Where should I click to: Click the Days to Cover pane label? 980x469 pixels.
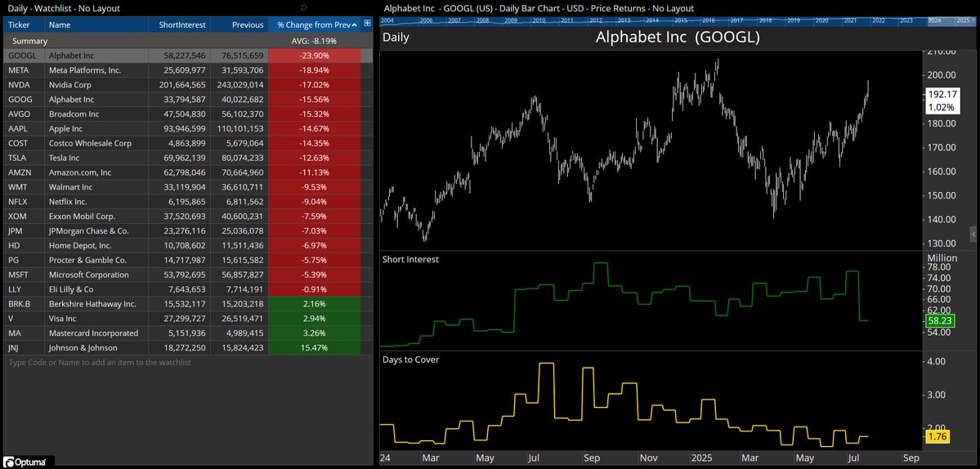[410, 360]
